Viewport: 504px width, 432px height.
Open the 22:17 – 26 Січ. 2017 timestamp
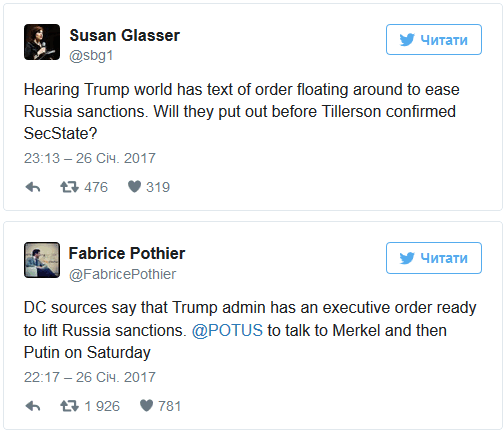coord(90,377)
